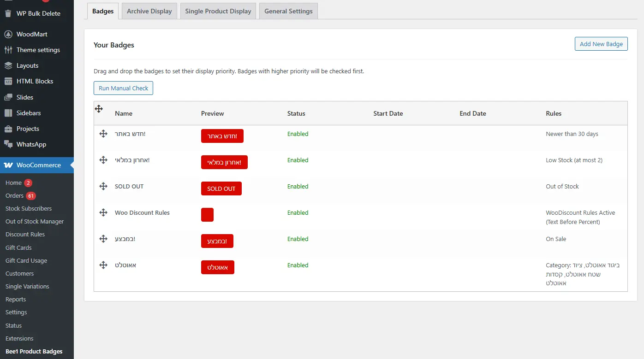Click the Layouts stack icon
Viewport: 644px width, 359px height.
[8, 66]
